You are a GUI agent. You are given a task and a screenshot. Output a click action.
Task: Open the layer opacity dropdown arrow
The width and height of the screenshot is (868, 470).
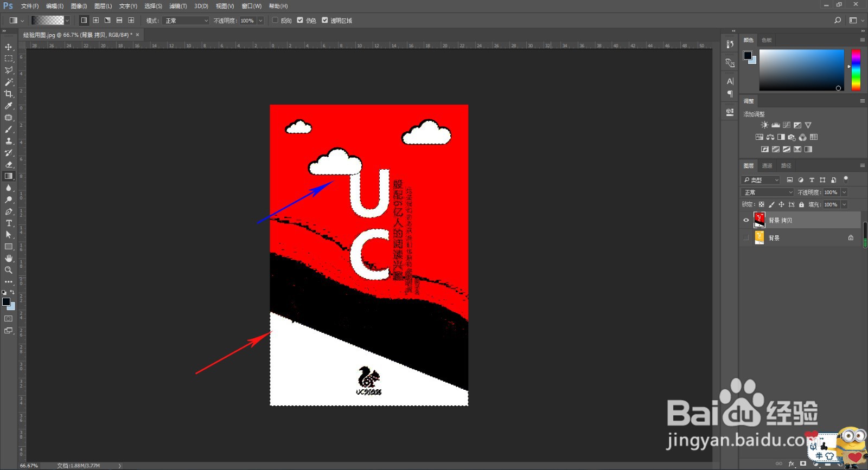[844, 192]
